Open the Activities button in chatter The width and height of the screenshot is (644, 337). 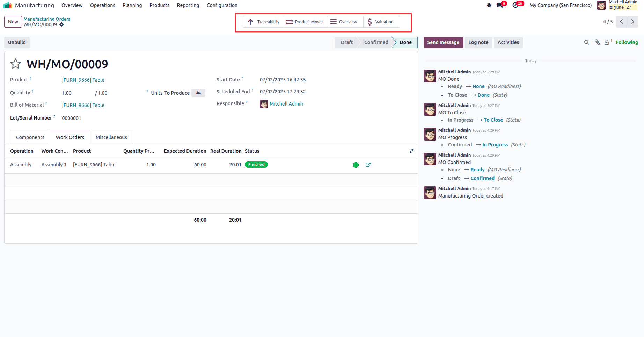508,42
